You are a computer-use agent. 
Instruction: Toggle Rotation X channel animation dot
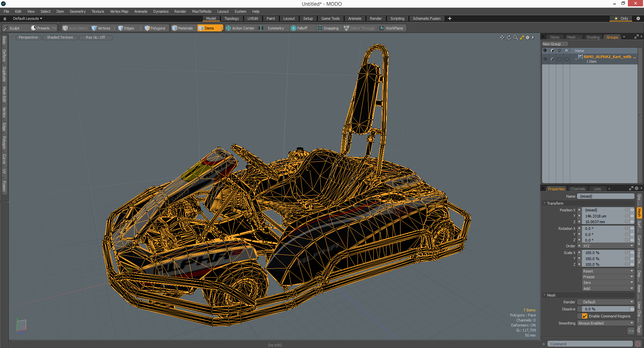click(579, 229)
